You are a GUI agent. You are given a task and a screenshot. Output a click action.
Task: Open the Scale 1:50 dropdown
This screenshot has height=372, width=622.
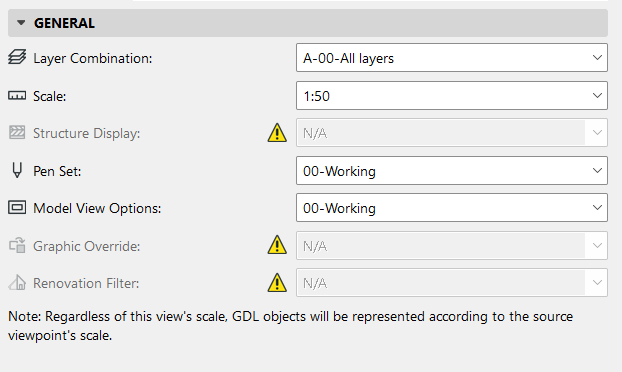451,96
